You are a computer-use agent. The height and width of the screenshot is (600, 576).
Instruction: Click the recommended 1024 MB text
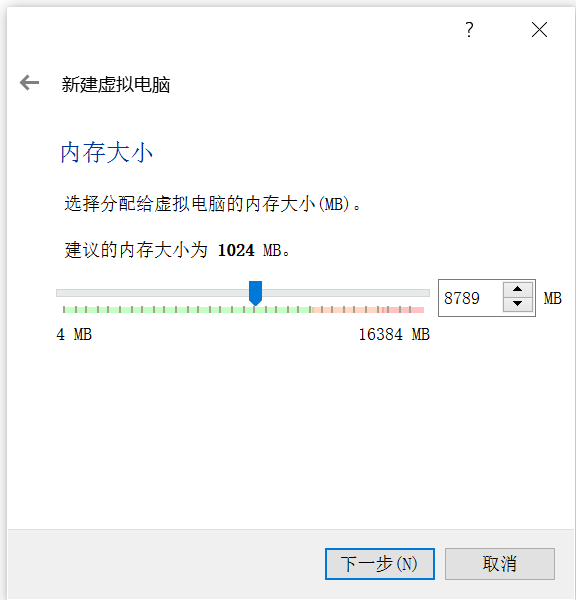[x=249, y=250]
